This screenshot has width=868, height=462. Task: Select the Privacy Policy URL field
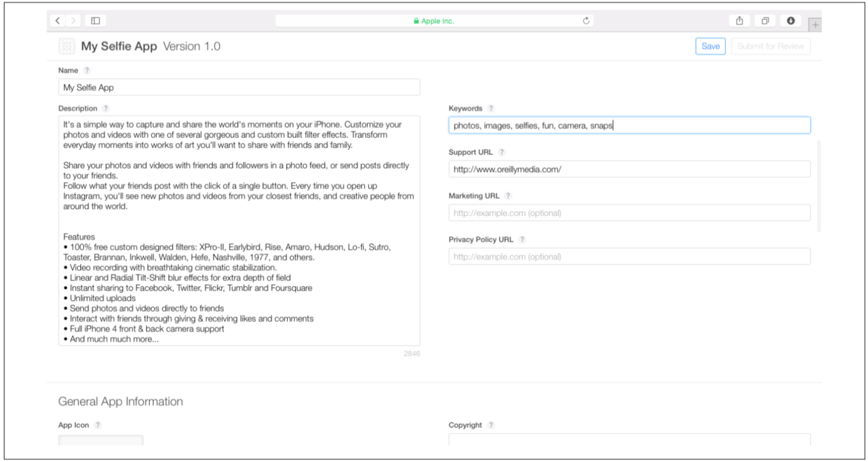(x=629, y=257)
